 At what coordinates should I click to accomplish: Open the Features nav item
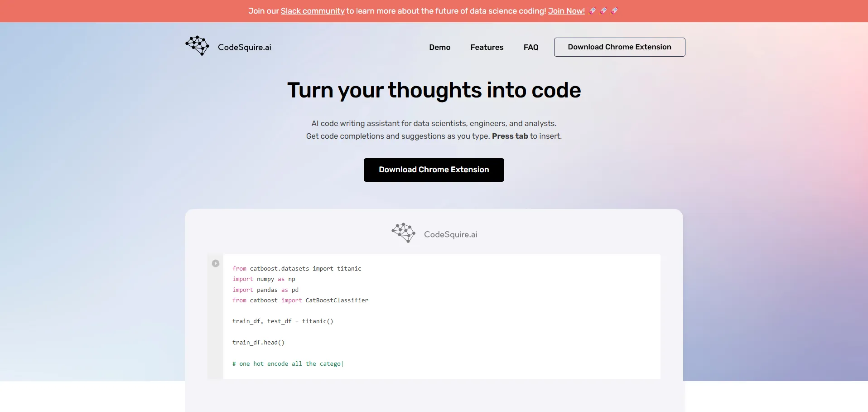pos(487,47)
